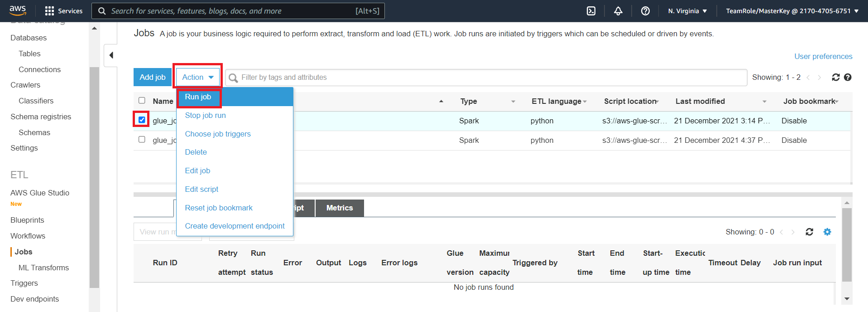This screenshot has width=868, height=312.
Task: Open the User preferences link
Action: [823, 56]
